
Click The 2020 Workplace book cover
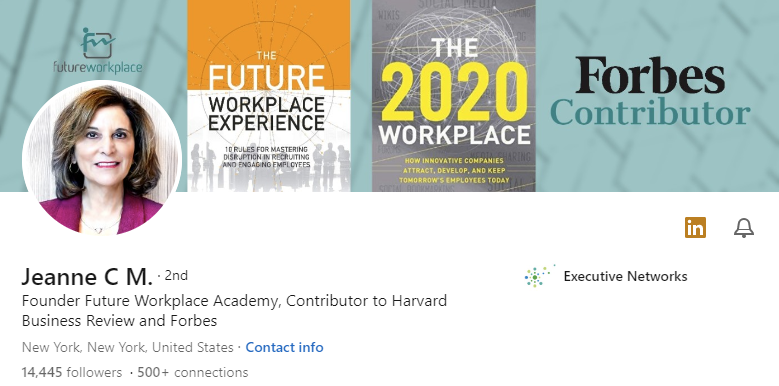click(454, 96)
